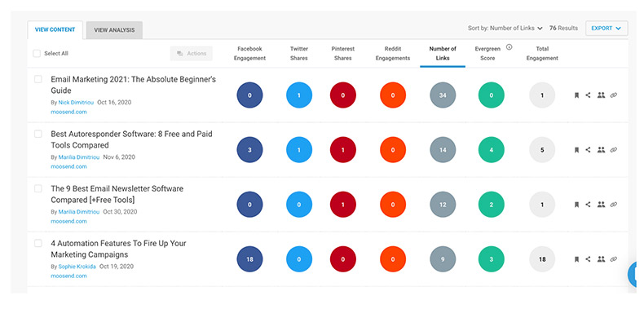Open backlinks icon for 4 Automation Features article
Viewport: 644px width, 309px height.
tap(614, 259)
